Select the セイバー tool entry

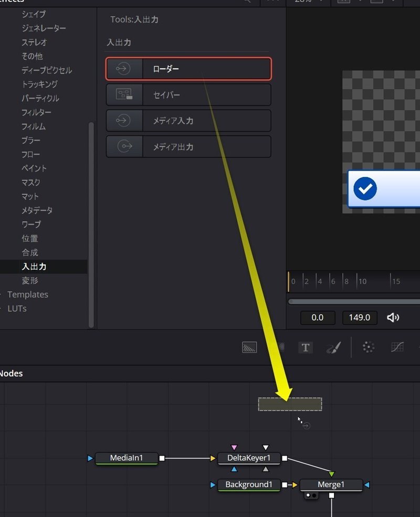188,94
